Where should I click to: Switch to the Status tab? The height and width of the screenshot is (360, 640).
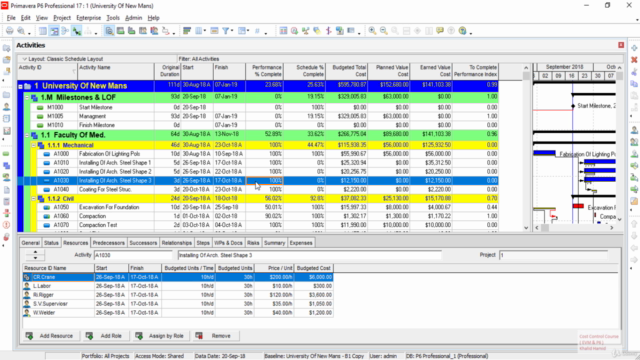pyautogui.click(x=51, y=243)
